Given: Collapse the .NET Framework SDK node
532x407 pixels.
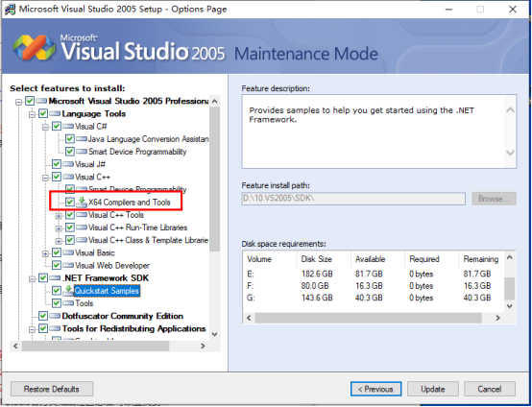Looking at the screenshot, I should tap(32, 279).
